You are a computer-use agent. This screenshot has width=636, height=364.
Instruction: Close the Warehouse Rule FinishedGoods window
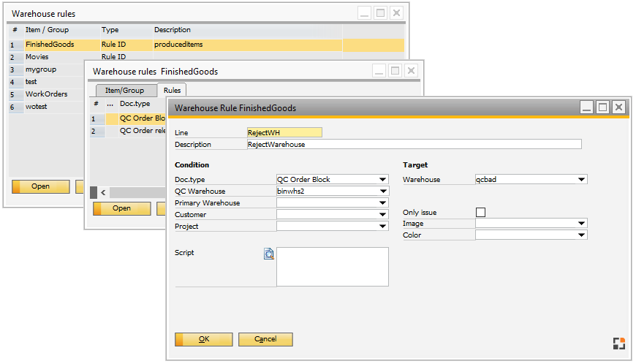click(618, 107)
